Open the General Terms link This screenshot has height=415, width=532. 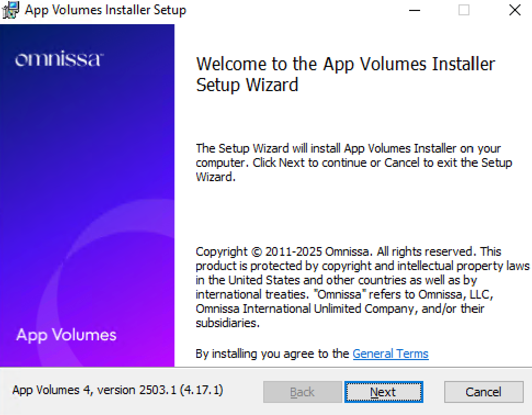(x=390, y=354)
